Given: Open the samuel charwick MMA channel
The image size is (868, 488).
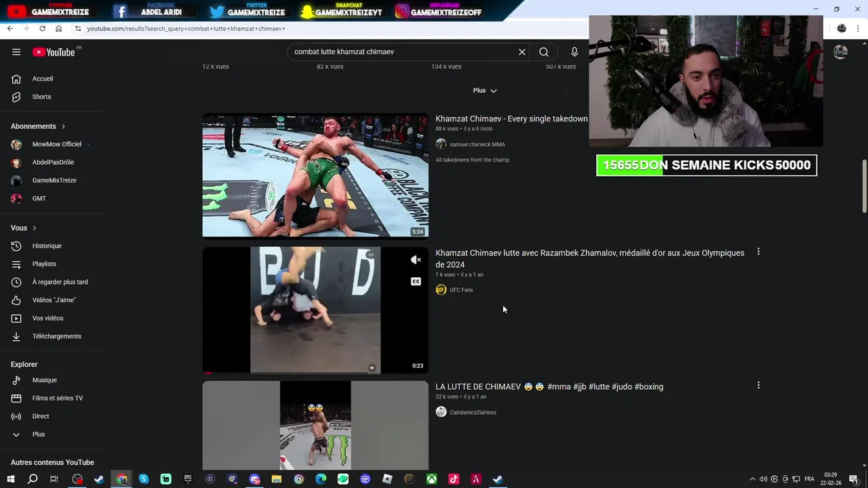Looking at the screenshot, I should pos(477,144).
